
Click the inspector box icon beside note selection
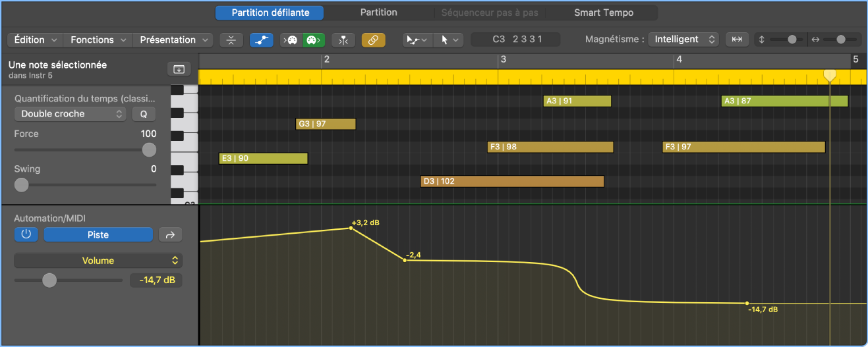pos(179,69)
